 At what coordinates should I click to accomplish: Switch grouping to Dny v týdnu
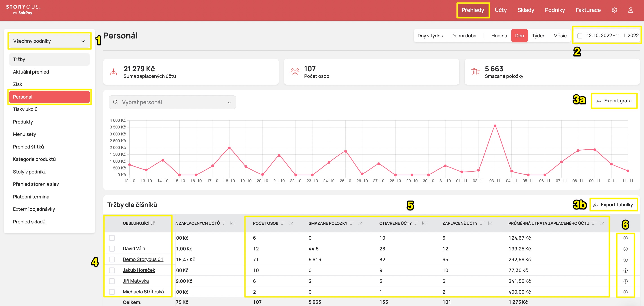pos(430,36)
